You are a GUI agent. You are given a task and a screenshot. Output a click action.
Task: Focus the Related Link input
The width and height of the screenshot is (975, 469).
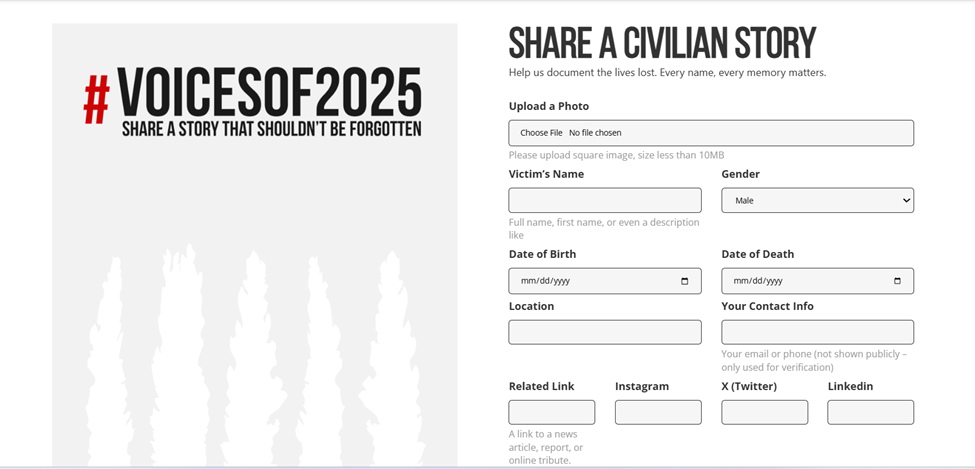click(x=551, y=412)
